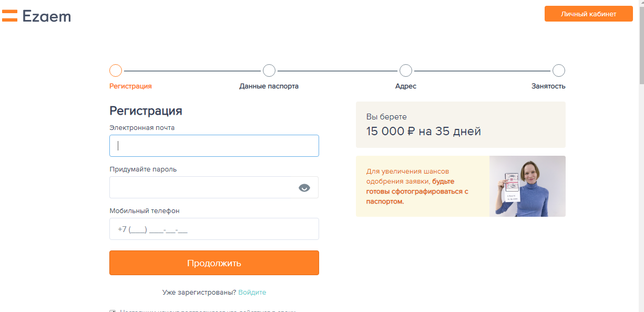
Task: Click the woman with passport photo
Action: (527, 186)
